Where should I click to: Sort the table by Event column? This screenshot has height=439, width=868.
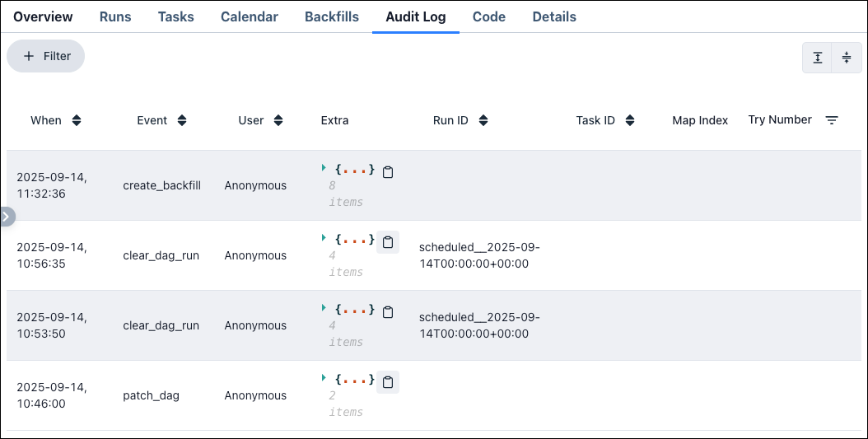(x=182, y=120)
